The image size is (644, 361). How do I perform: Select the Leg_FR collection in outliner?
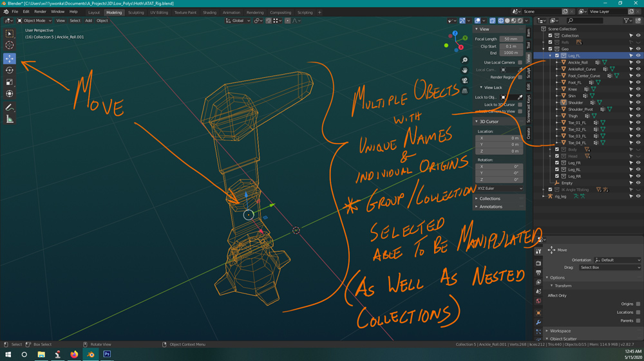coord(574,163)
